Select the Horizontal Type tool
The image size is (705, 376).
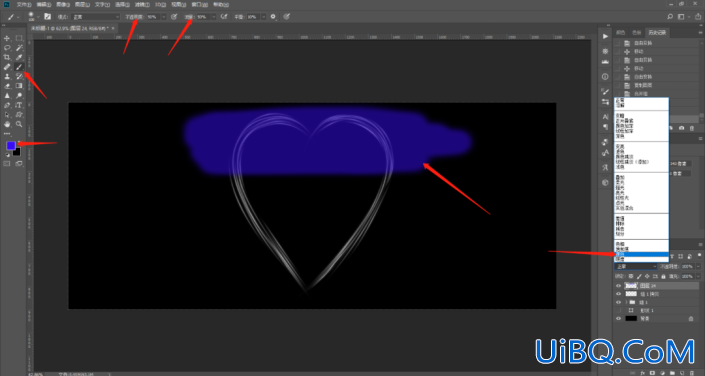pyautogui.click(x=19, y=105)
